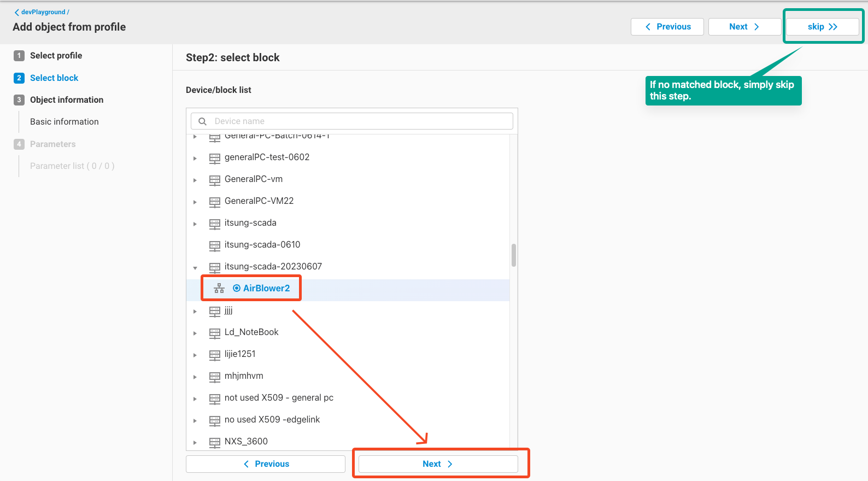This screenshot has height=481, width=868.
Task: Click the device icon beside generalPC-test-0602
Action: coord(215,158)
